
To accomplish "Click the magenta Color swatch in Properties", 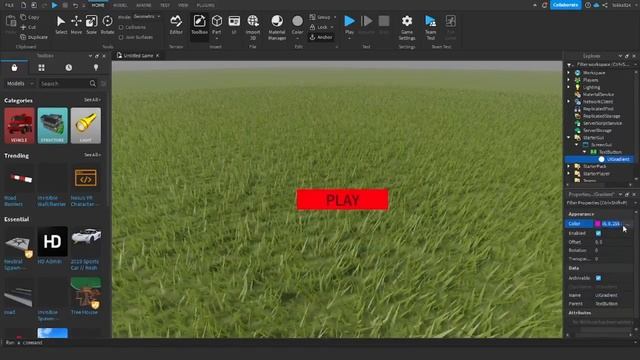I will tap(598, 224).
